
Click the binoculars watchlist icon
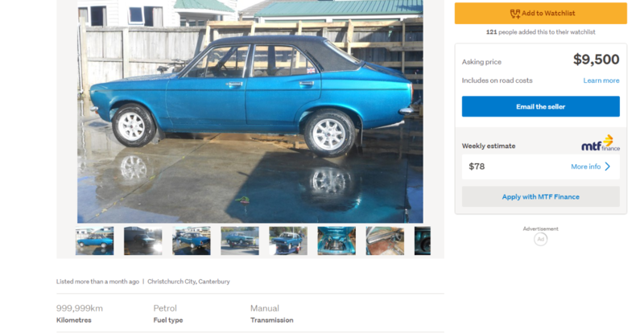pos(515,14)
